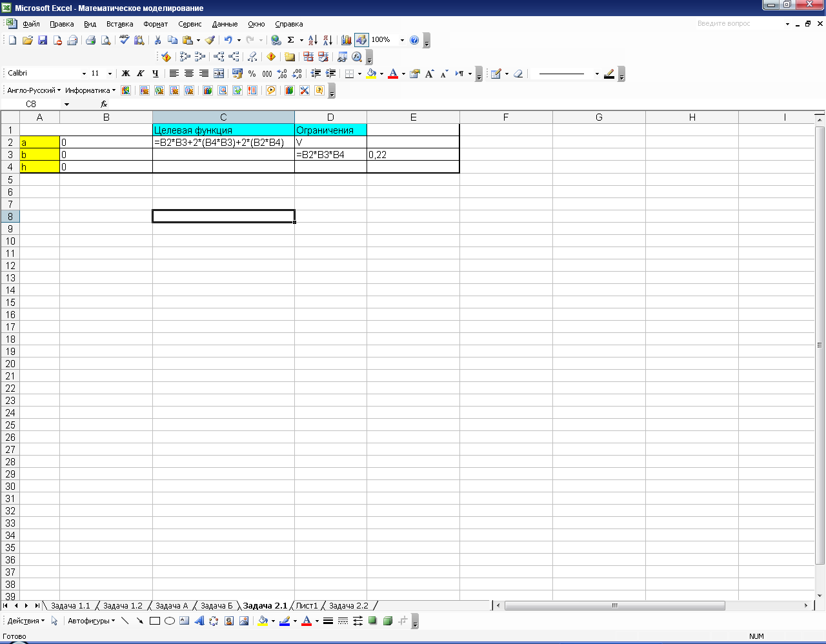Open the Действия drawing menu
This screenshot has width=826, height=644.
pyautogui.click(x=26, y=621)
